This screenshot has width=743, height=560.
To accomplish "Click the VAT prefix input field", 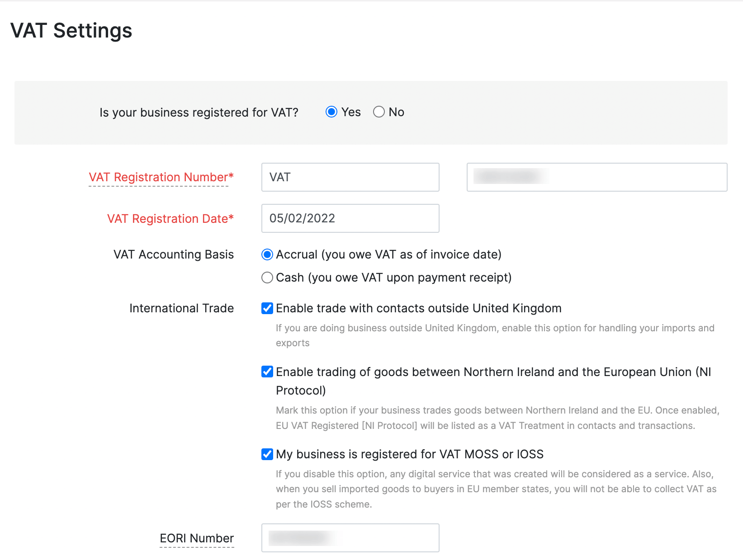I will [x=350, y=177].
